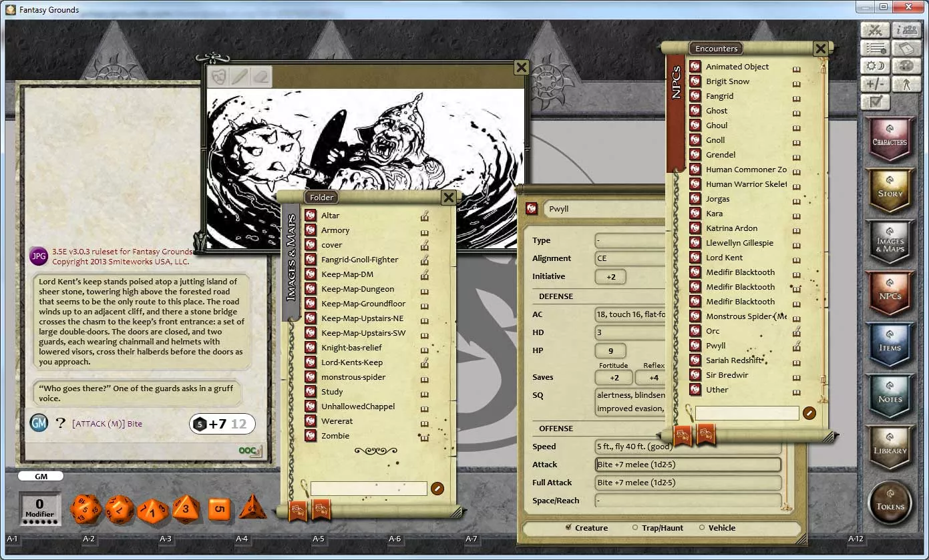Open the color palette icon
The height and width of the screenshot is (560, 929).
906,66
